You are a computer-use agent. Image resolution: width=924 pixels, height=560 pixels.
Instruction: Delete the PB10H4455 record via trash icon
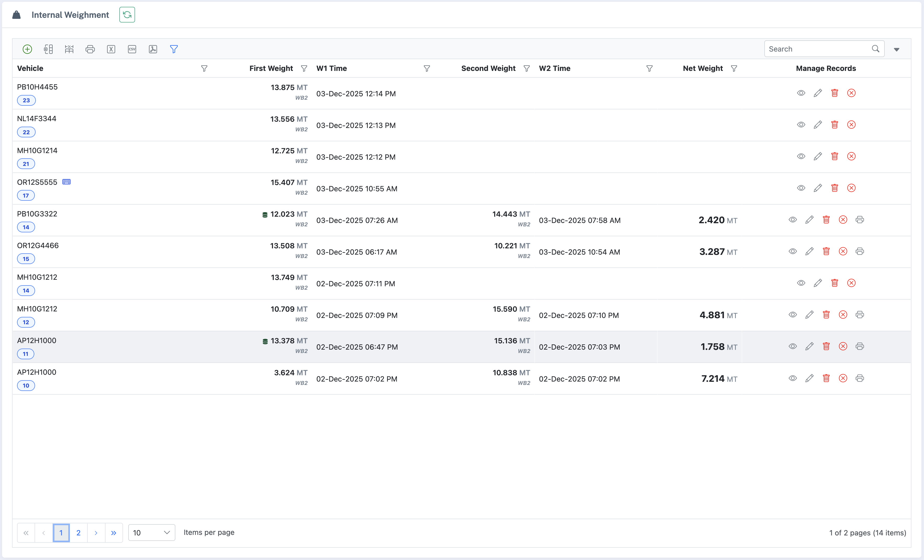[x=834, y=93]
